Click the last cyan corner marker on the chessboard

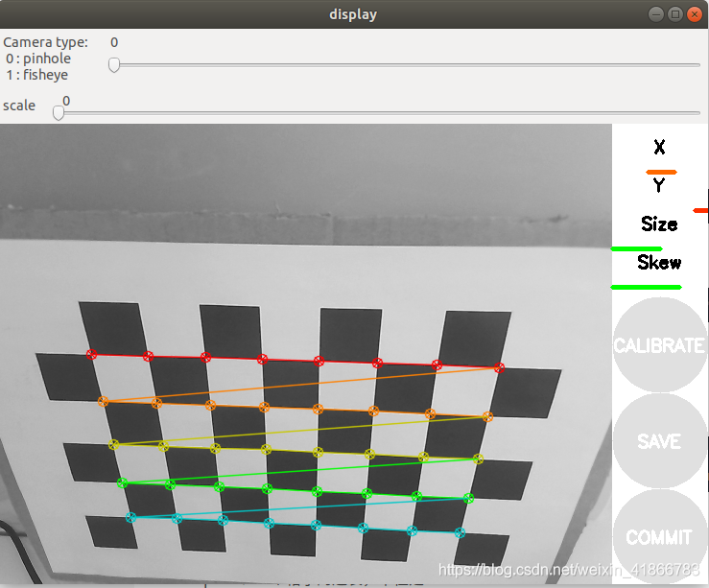pyautogui.click(x=460, y=533)
